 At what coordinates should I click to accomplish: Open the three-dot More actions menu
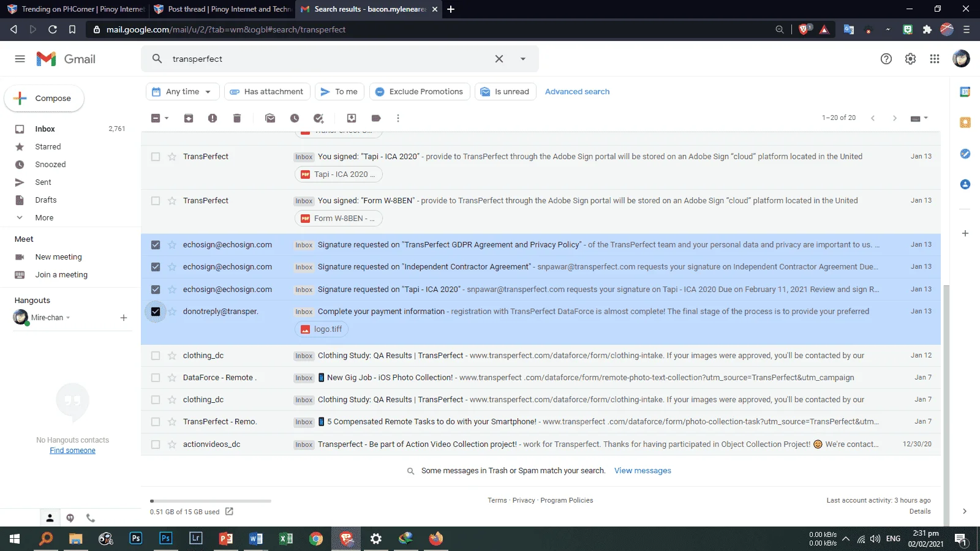pyautogui.click(x=398, y=118)
